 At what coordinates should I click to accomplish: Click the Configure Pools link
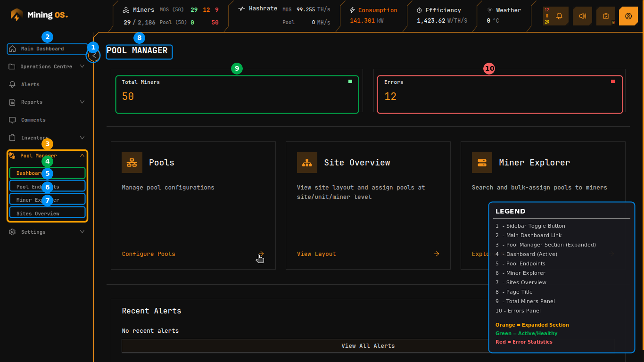point(148,254)
